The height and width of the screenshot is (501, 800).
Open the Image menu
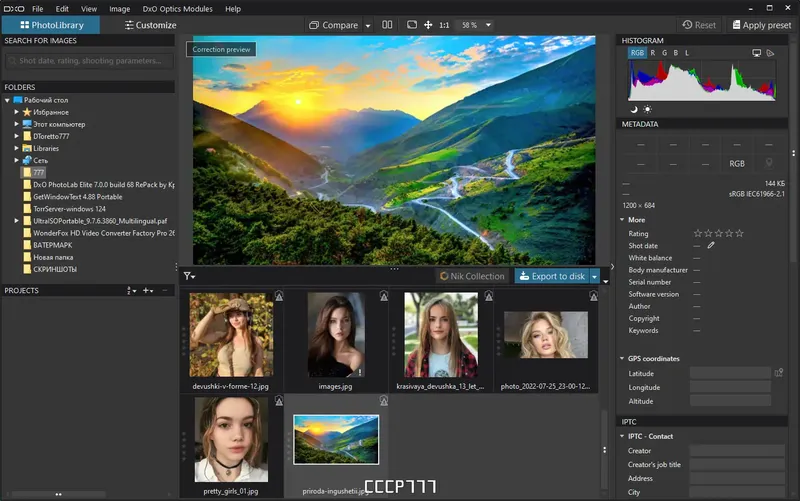tap(119, 9)
